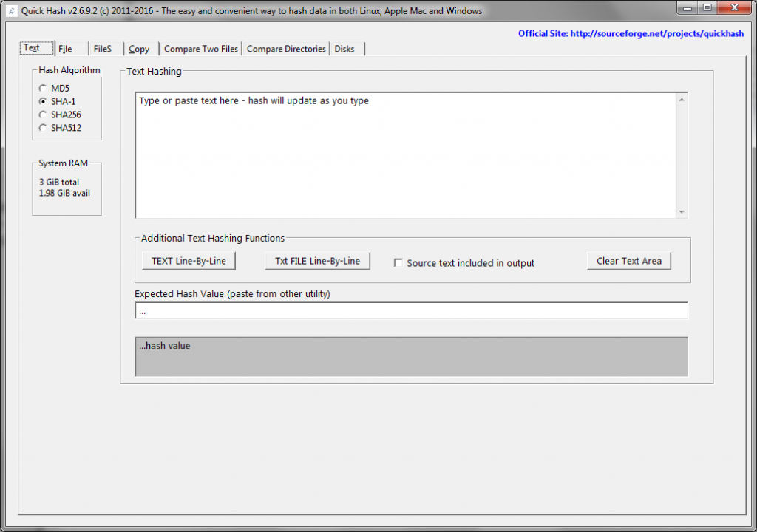Click the TEXT Line-By-Line button
Image resolution: width=757 pixels, height=532 pixels.
coord(188,260)
